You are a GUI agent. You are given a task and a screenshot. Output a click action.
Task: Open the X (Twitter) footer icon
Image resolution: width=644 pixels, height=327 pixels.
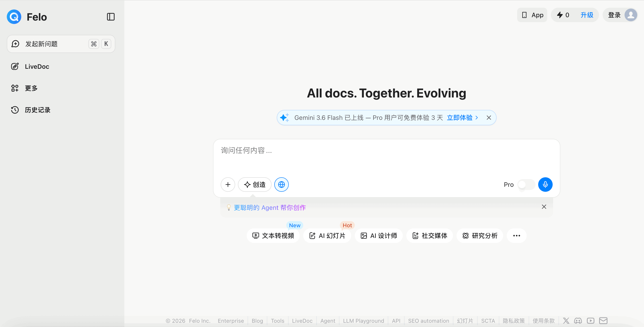tap(566, 320)
